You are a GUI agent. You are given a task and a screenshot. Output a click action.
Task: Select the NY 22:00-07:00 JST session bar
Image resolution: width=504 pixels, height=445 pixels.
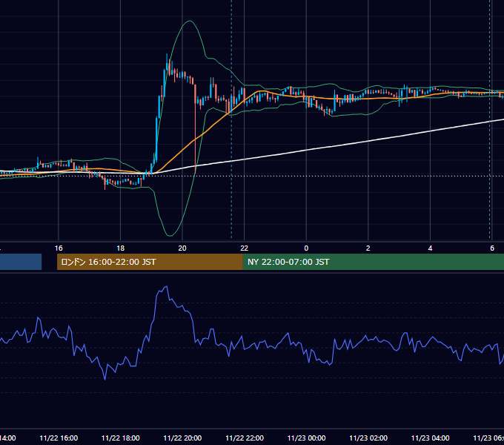click(x=373, y=262)
